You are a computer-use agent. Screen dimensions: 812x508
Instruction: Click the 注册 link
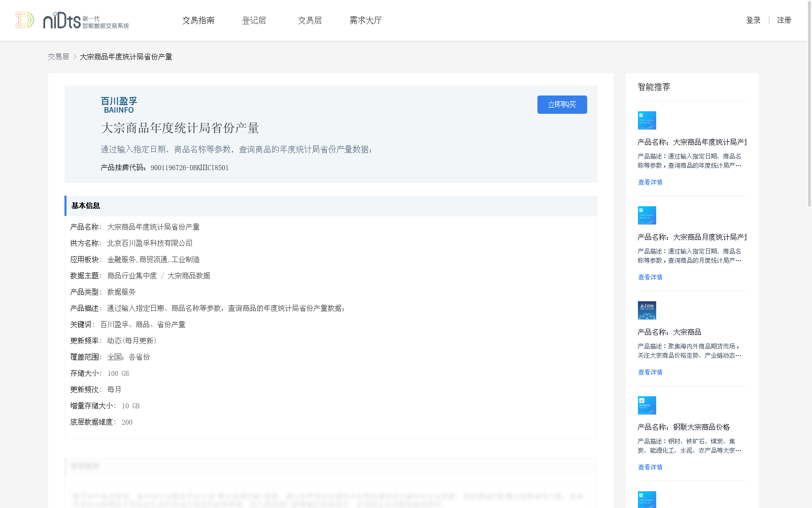click(x=784, y=20)
